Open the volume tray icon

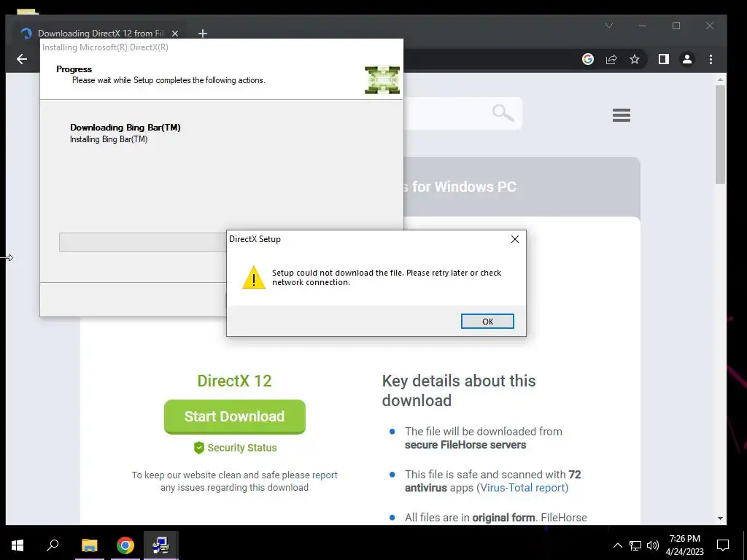(x=653, y=545)
